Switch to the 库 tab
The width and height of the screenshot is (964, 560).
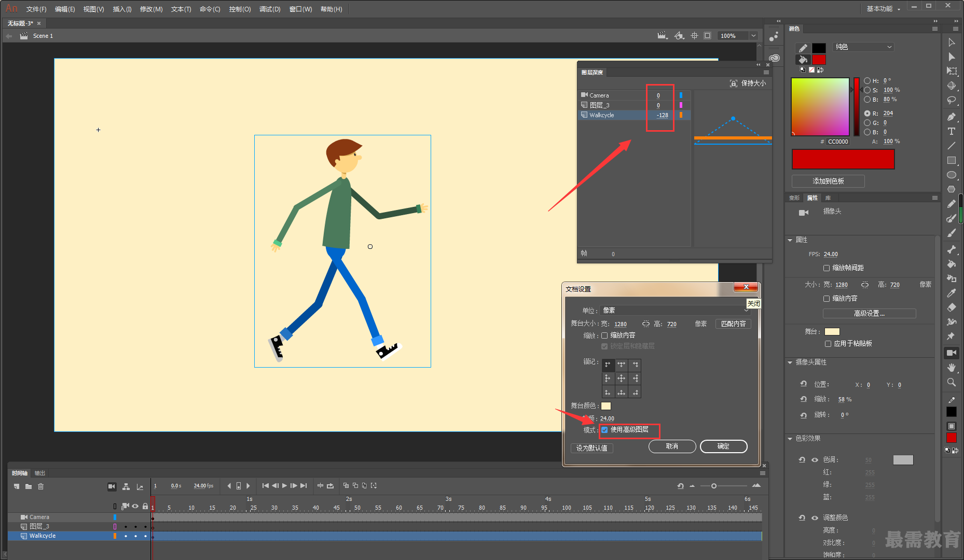coord(828,198)
